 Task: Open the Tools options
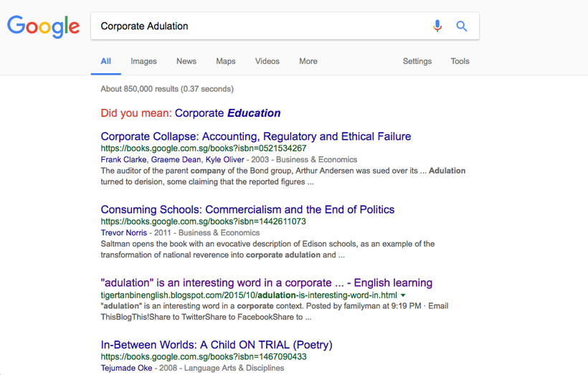(460, 61)
